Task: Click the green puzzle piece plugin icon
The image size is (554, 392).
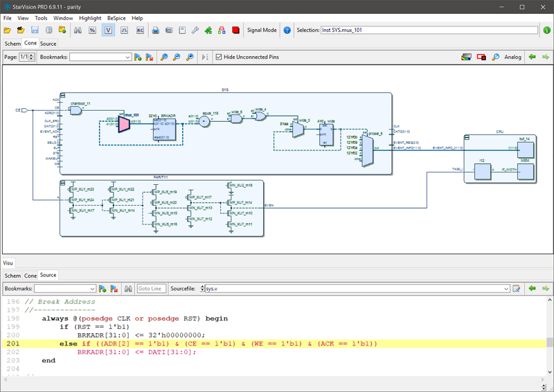Action: 208,30
